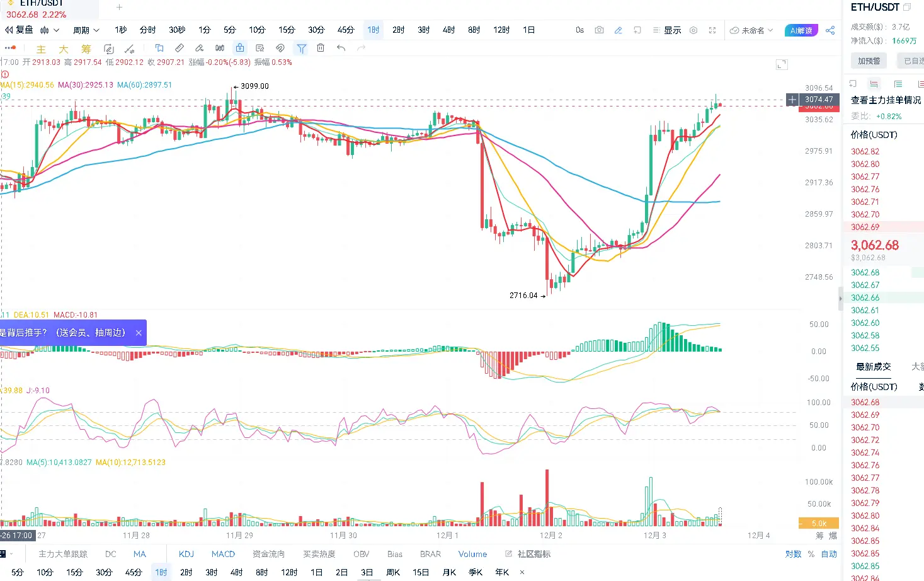Click the red-dot more options icon

click(10, 48)
